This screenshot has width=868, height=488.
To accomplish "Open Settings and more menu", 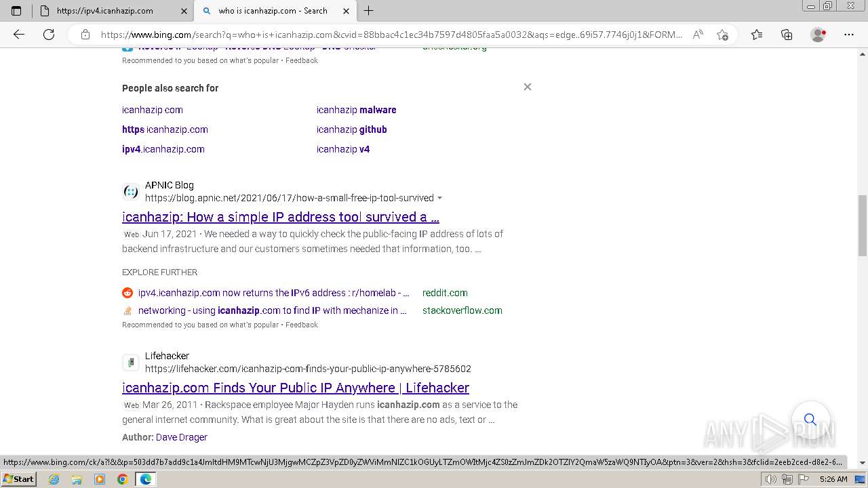I will pyautogui.click(x=849, y=35).
